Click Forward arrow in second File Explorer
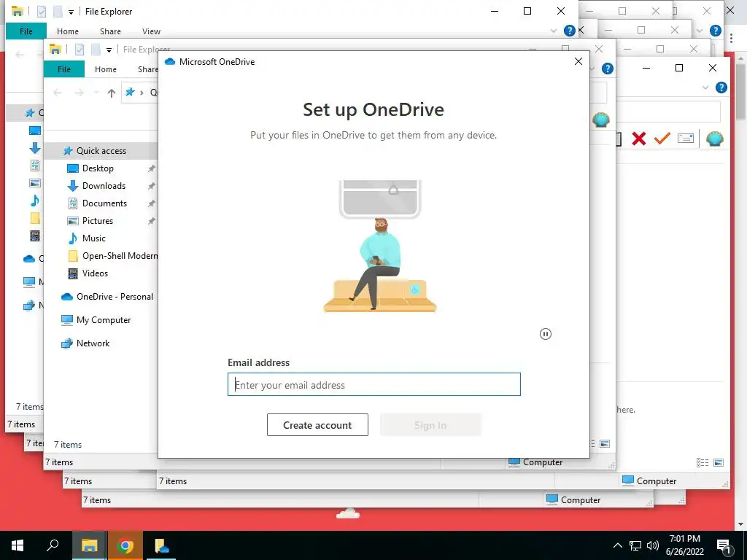The width and height of the screenshot is (747, 560). [79, 93]
